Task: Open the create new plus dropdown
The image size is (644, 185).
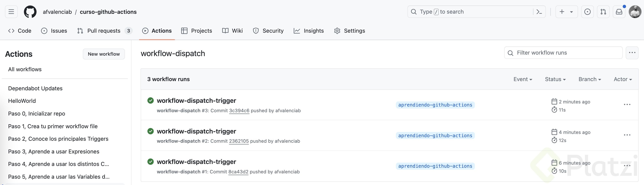Action: point(566,12)
